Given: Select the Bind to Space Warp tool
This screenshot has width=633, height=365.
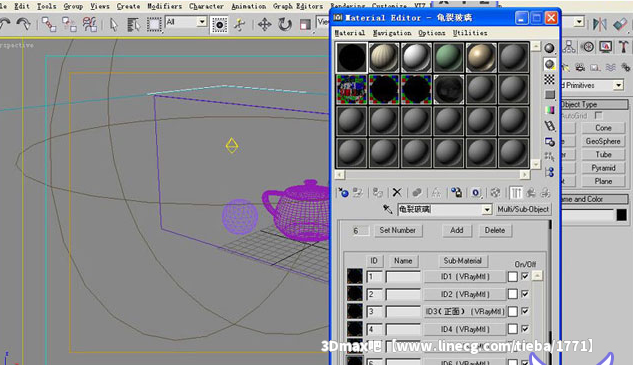Looking at the screenshot, I should (90, 24).
